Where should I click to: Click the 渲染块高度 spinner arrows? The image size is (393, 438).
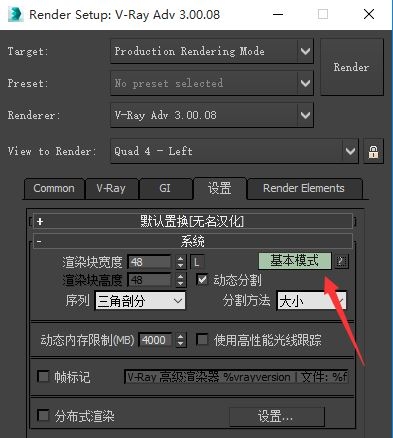[x=180, y=280]
